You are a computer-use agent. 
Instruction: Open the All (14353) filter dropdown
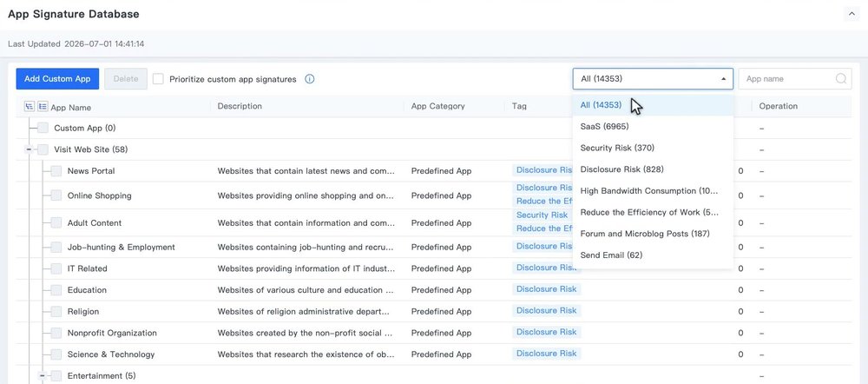(x=653, y=79)
